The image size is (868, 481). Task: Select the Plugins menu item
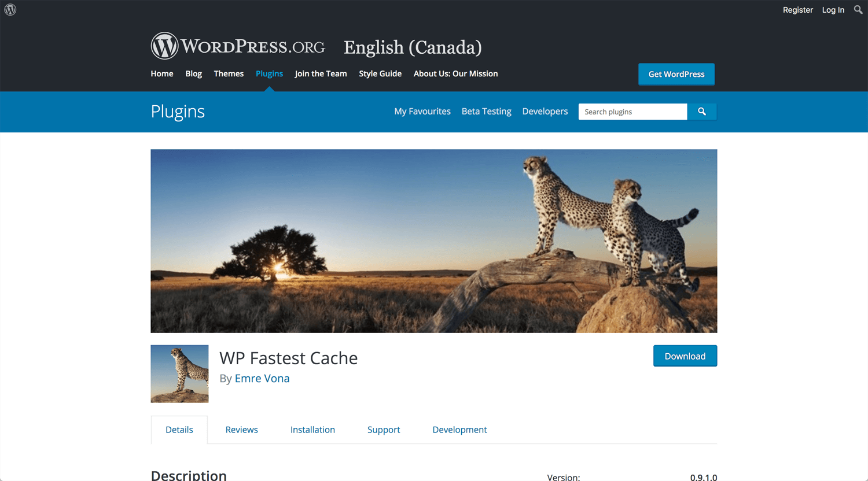click(269, 73)
